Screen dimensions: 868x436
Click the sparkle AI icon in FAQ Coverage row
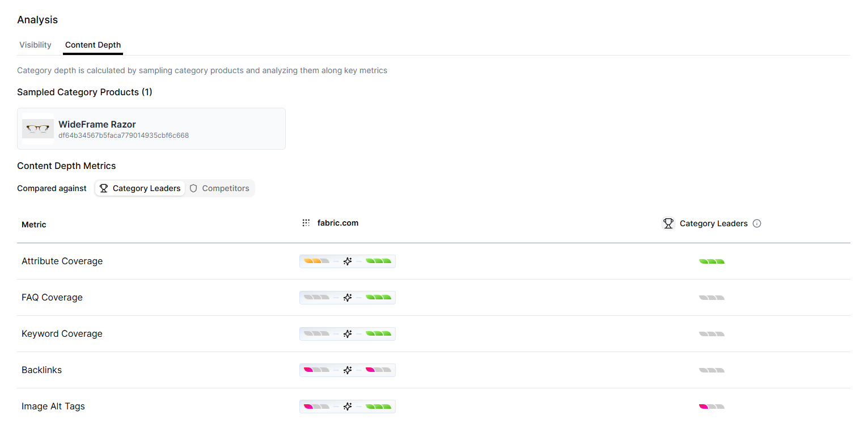tap(348, 297)
